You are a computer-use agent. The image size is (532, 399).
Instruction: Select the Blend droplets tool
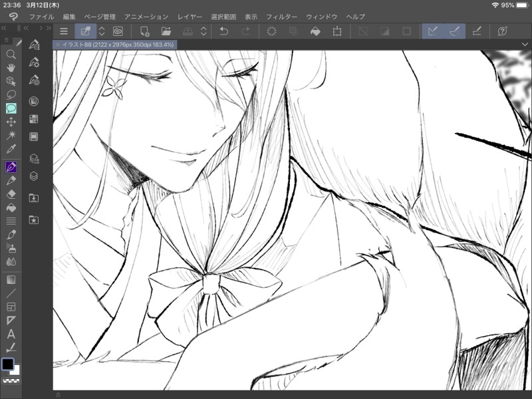pos(11,262)
